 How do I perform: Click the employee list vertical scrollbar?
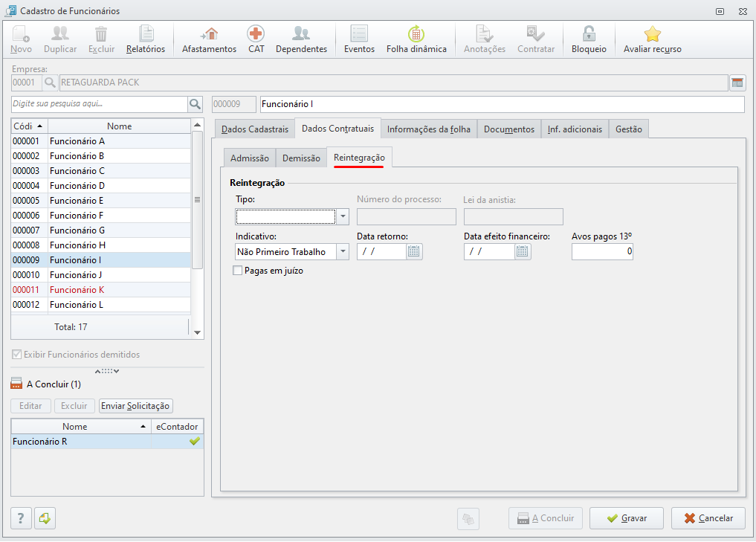pyautogui.click(x=197, y=228)
